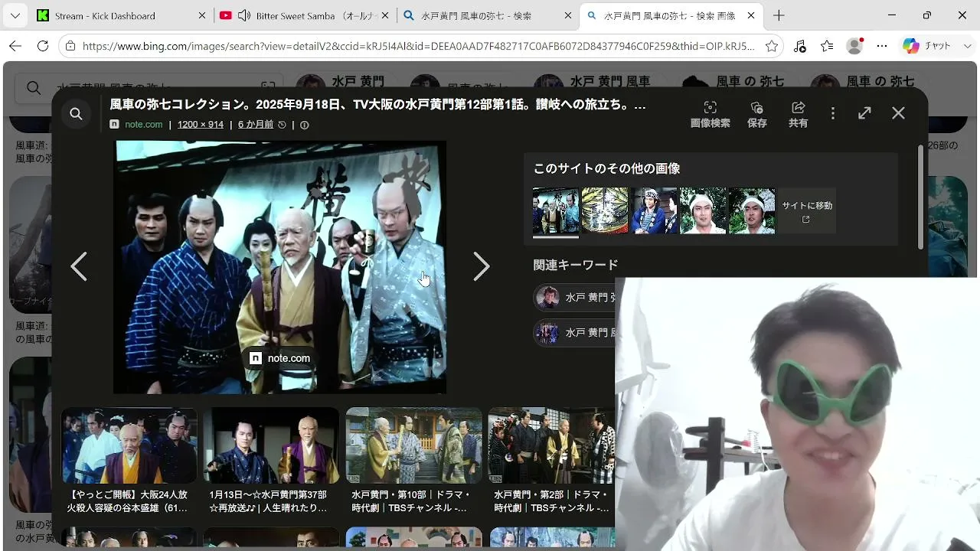This screenshot has height=551, width=980.
Task: Select the fourth thumbnail under このサイトのその他の画像
Action: click(x=703, y=210)
